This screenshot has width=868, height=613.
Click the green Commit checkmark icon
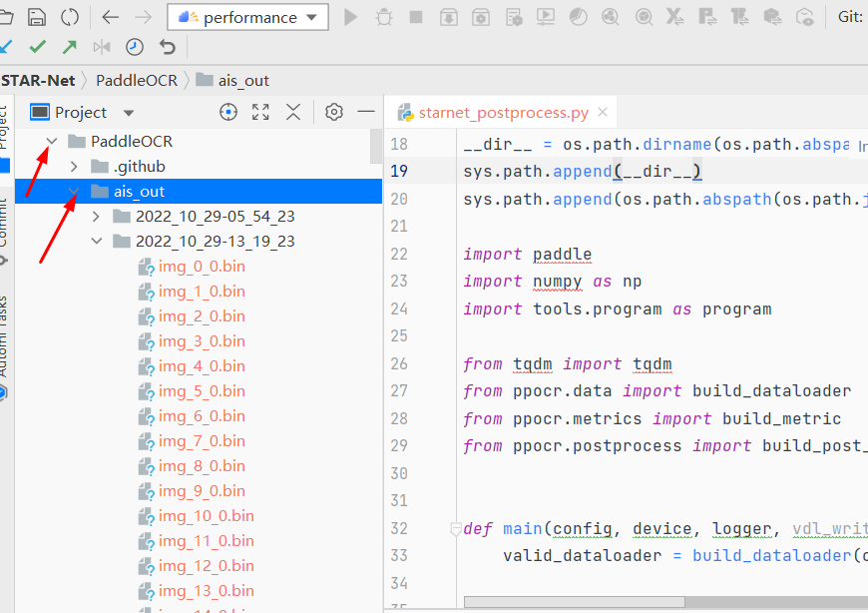click(38, 47)
